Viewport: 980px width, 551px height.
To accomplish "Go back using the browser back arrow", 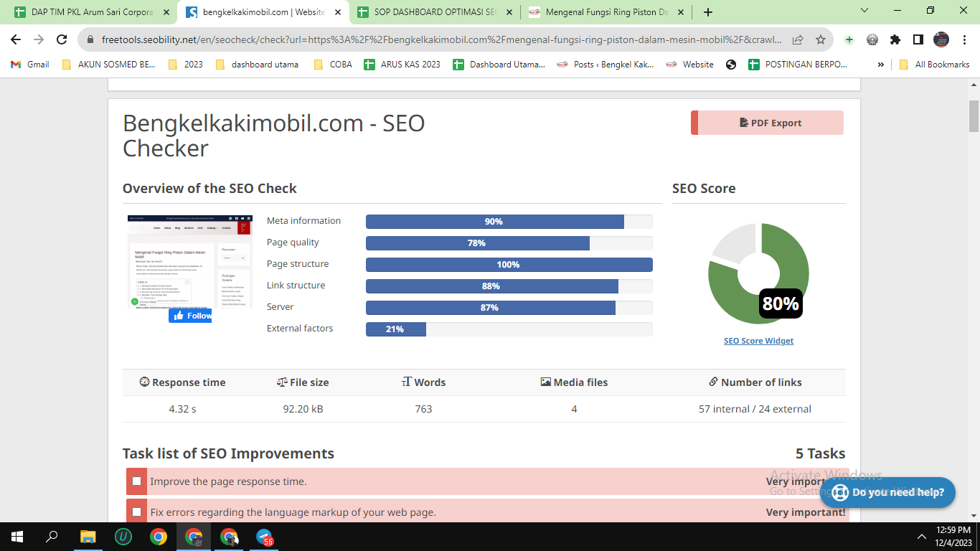I will (x=16, y=39).
